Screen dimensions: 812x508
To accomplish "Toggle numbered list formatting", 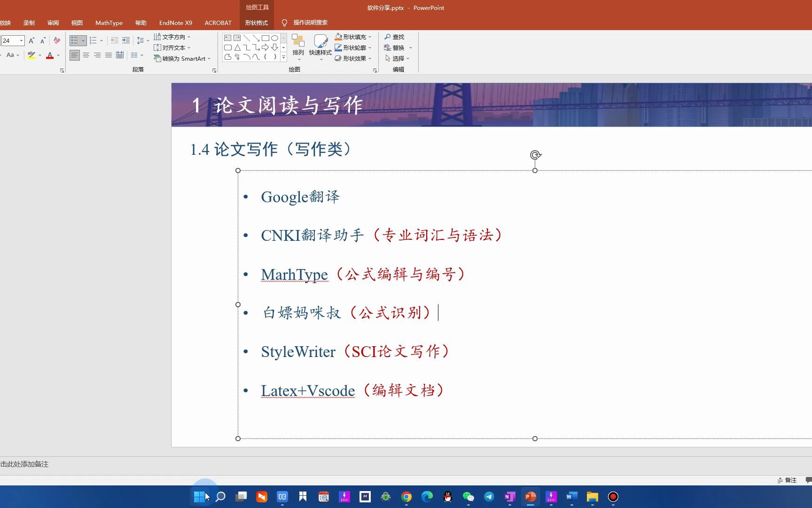I will click(x=93, y=41).
